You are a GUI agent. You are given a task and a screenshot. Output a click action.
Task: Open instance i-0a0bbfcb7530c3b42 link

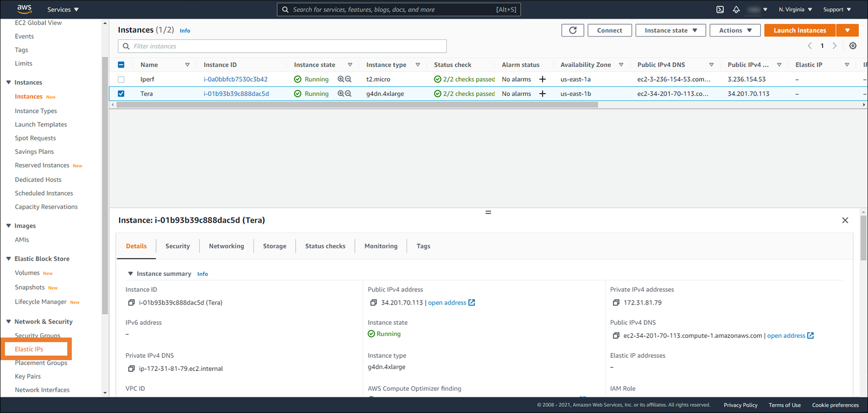point(235,79)
